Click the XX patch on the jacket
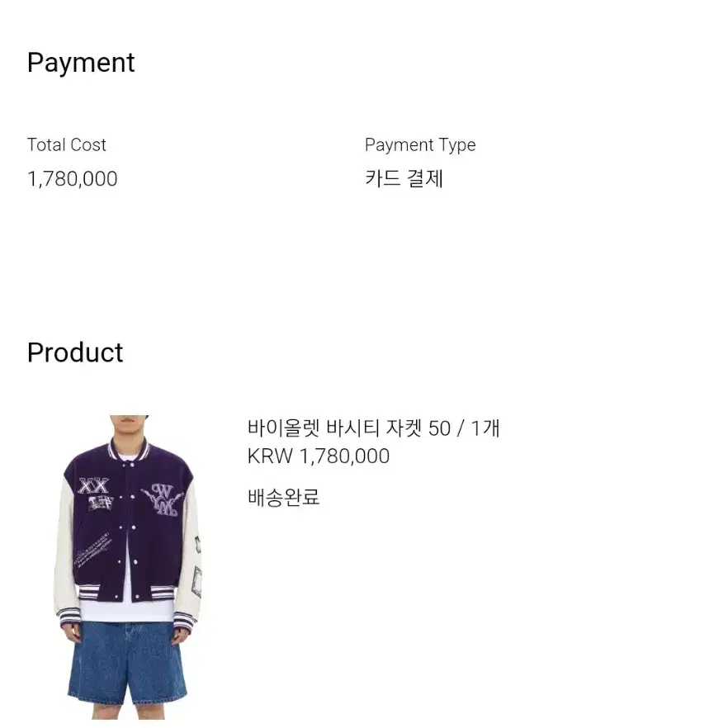The image size is (728, 728). (x=94, y=485)
